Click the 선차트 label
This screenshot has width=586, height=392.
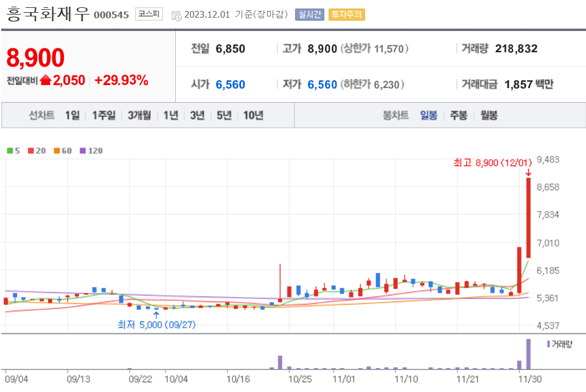(x=42, y=115)
